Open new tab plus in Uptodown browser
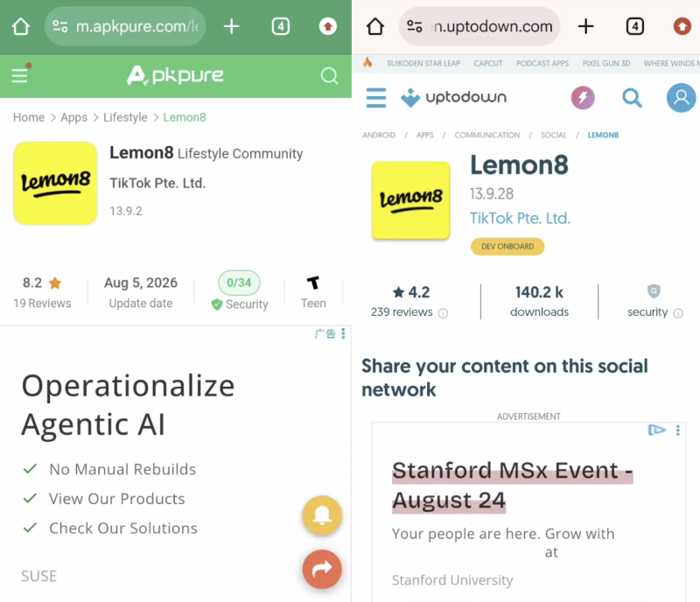 pyautogui.click(x=585, y=26)
